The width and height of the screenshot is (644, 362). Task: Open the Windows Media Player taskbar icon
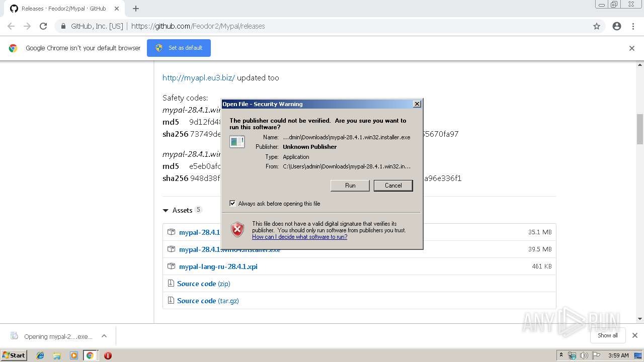pos(74,355)
